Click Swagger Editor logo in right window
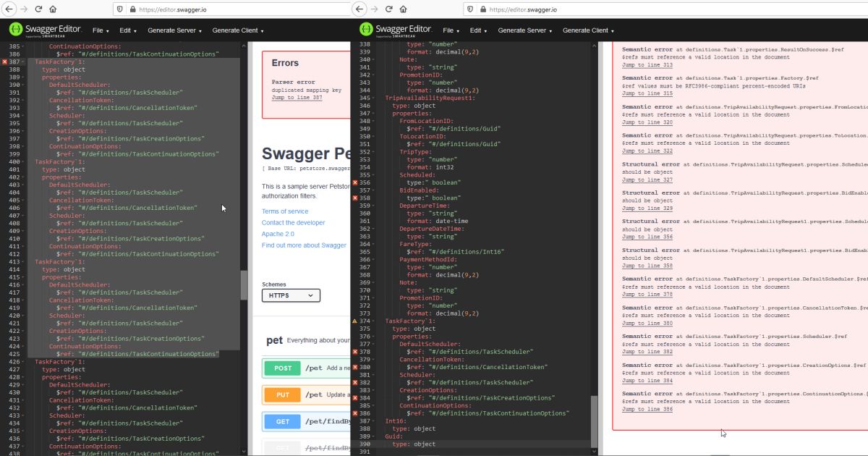Screen dimensions: 868x456 (396, 30)
